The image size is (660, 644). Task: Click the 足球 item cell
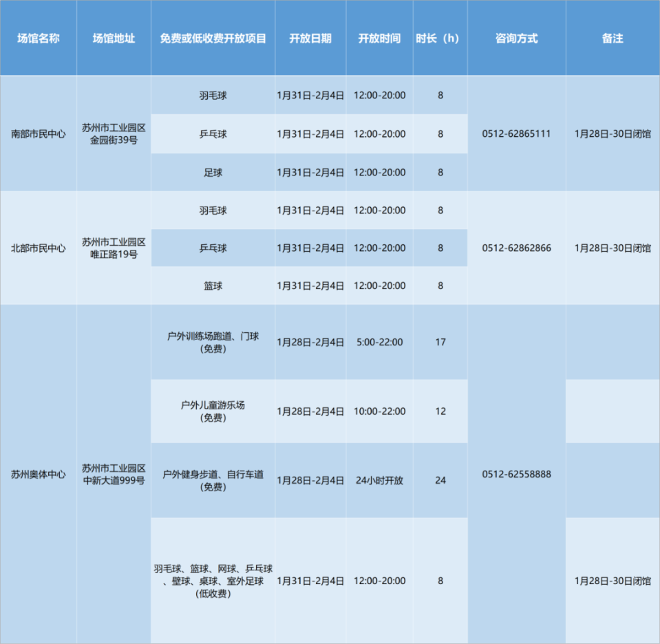(213, 172)
